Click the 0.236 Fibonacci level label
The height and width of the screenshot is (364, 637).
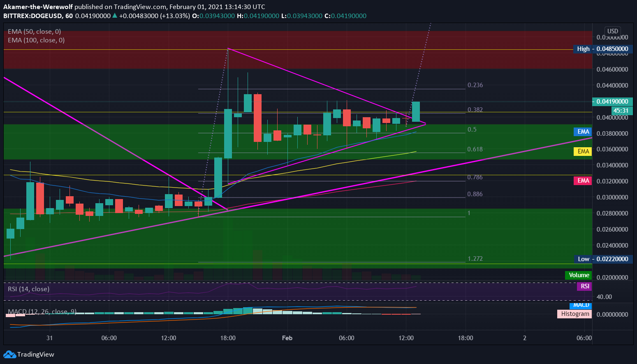pos(475,85)
